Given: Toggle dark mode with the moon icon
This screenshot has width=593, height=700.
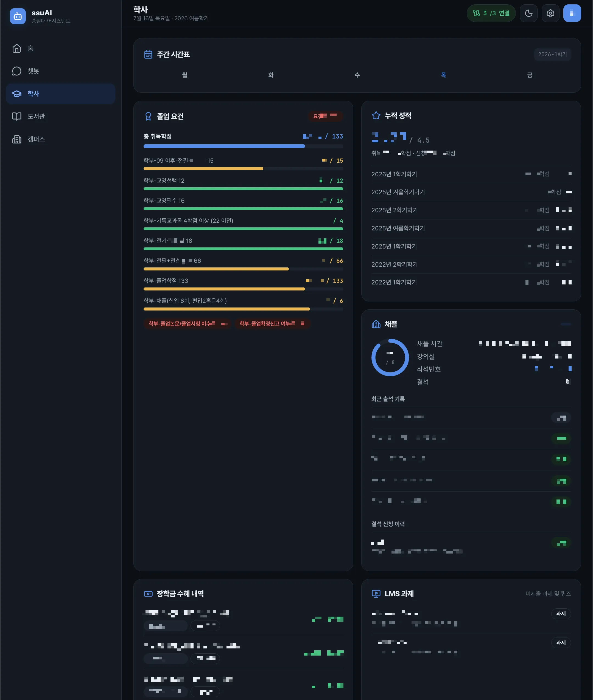Looking at the screenshot, I should click(x=528, y=13).
